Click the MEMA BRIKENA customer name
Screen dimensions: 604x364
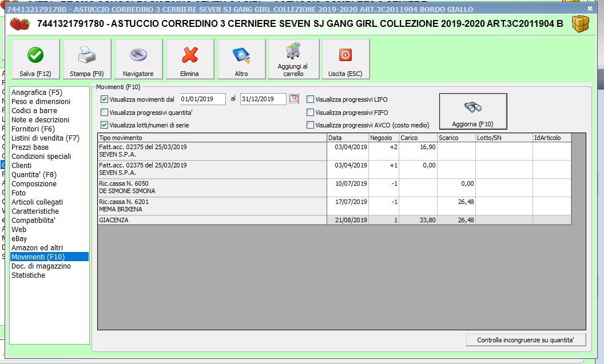tap(121, 209)
